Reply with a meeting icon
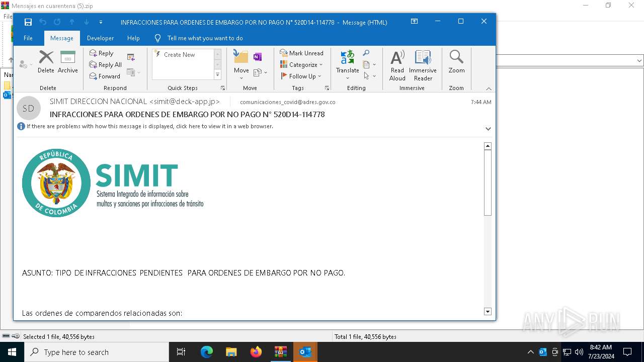Screen dimensions: 644x362 (131, 57)
